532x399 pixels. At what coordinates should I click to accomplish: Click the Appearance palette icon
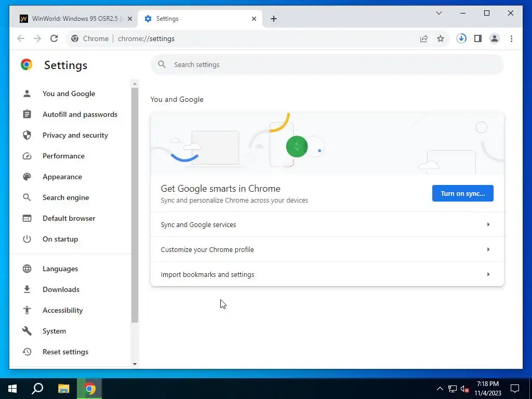coord(27,177)
